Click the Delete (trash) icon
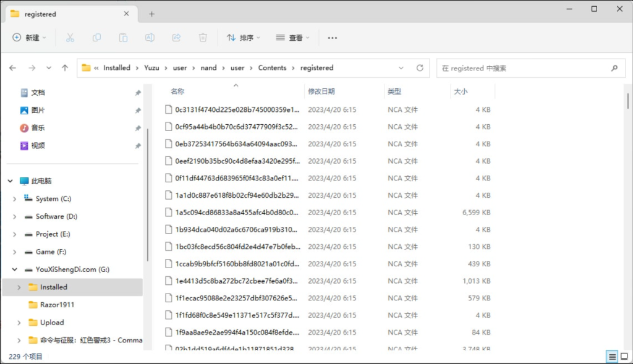This screenshot has height=364, width=633. [x=202, y=38]
